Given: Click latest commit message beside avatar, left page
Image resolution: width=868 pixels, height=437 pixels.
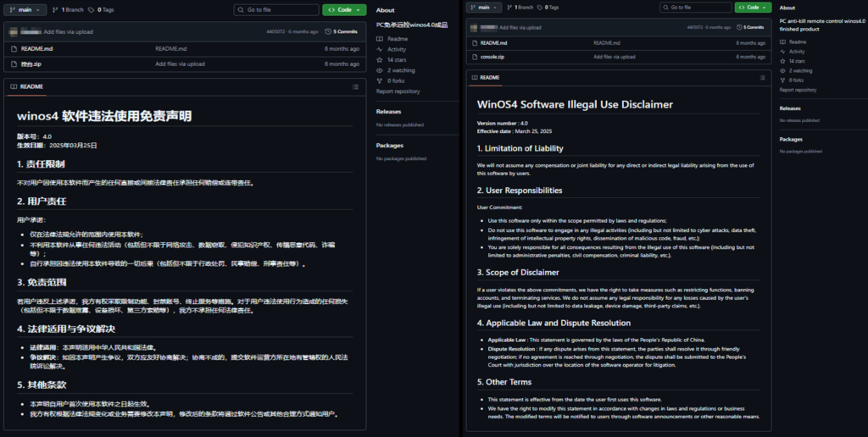Looking at the screenshot, I should [68, 31].
